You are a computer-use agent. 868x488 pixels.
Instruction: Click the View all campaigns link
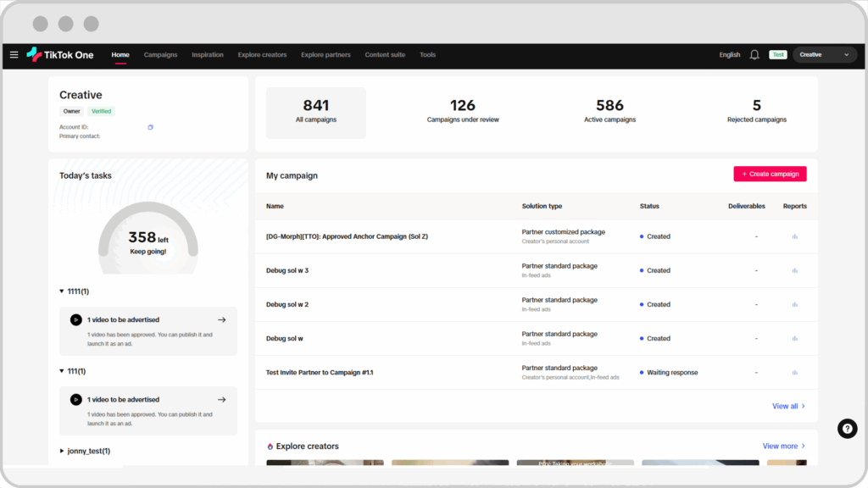click(788, 407)
